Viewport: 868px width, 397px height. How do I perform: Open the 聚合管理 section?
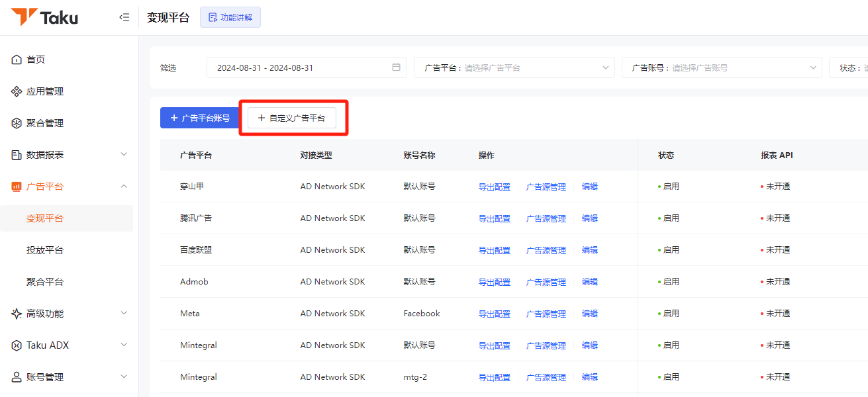(46, 122)
